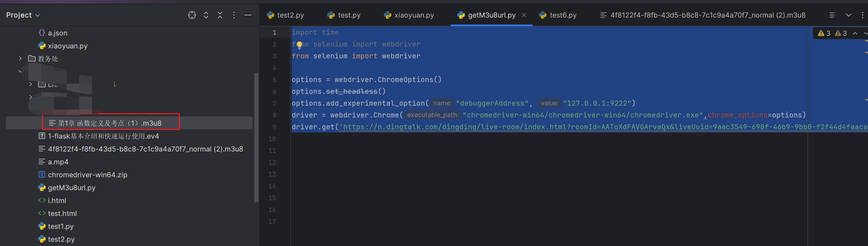
Task: Click the JSON icon beside a.json
Action: pyautogui.click(x=42, y=33)
